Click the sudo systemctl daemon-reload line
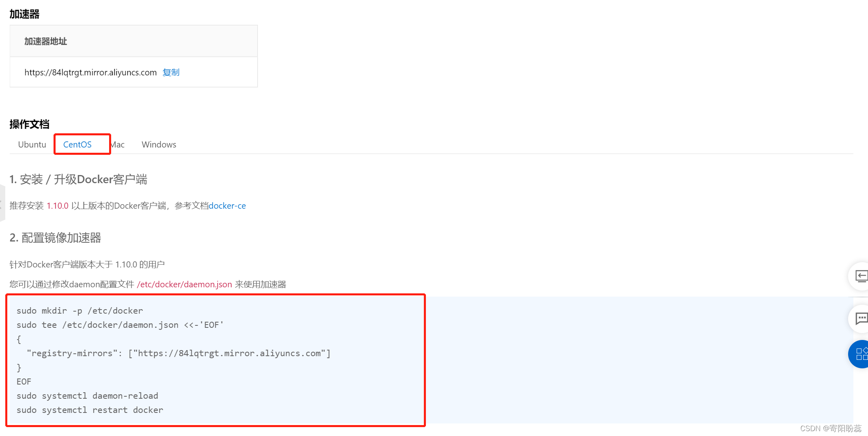This screenshot has width=868, height=436. tap(87, 396)
